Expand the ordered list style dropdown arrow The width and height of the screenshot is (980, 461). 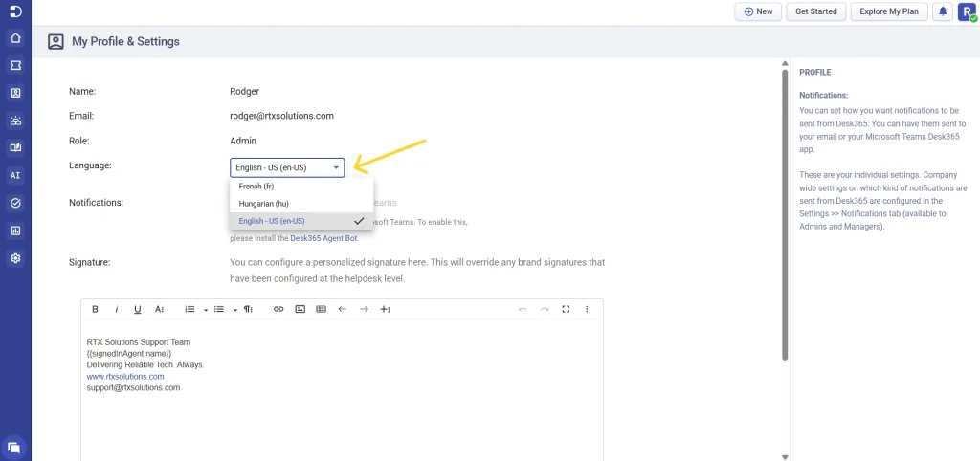tap(205, 310)
